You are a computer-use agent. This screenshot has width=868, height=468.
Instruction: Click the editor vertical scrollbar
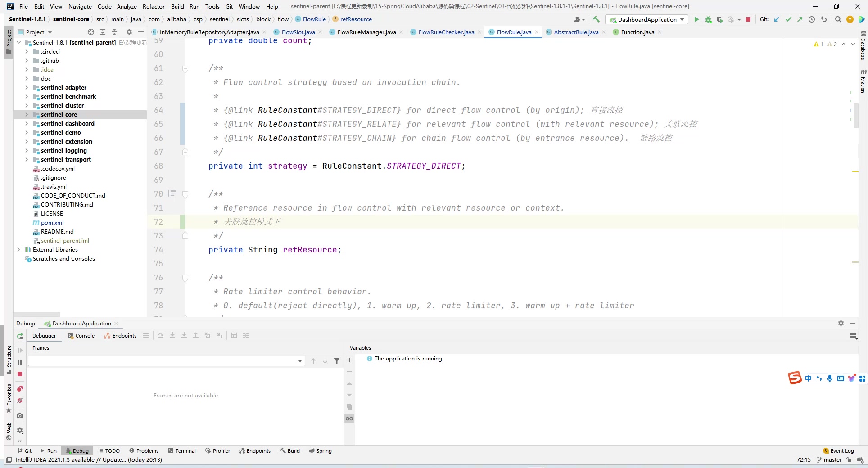856,115
